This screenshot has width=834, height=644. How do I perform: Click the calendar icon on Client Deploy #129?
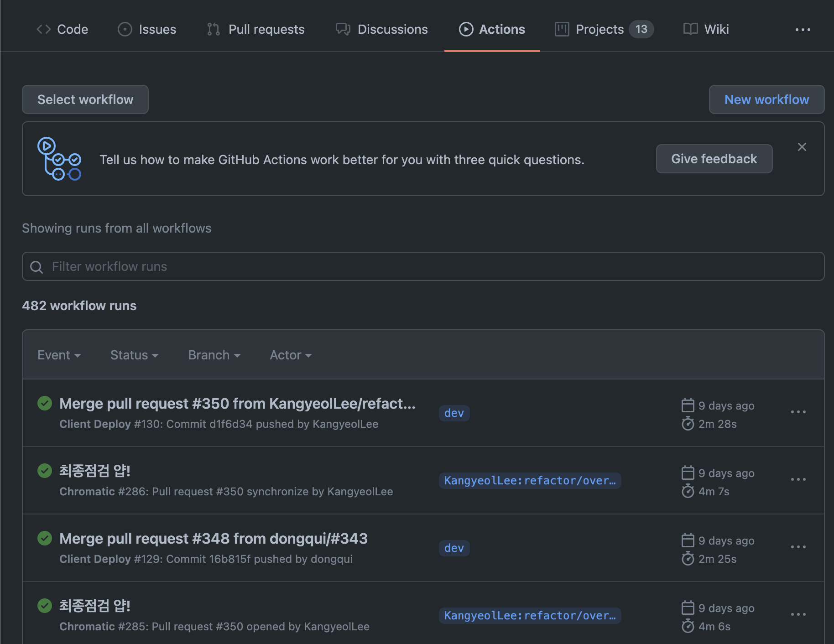tap(688, 540)
